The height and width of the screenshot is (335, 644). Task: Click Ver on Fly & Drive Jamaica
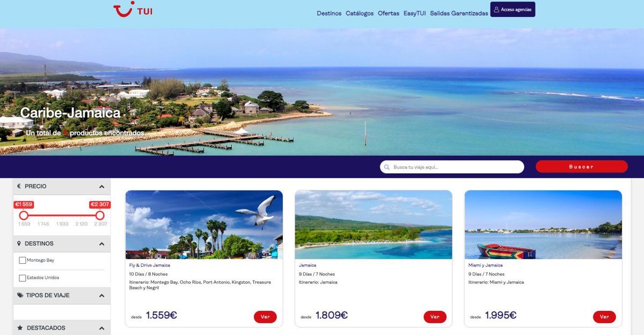265,317
